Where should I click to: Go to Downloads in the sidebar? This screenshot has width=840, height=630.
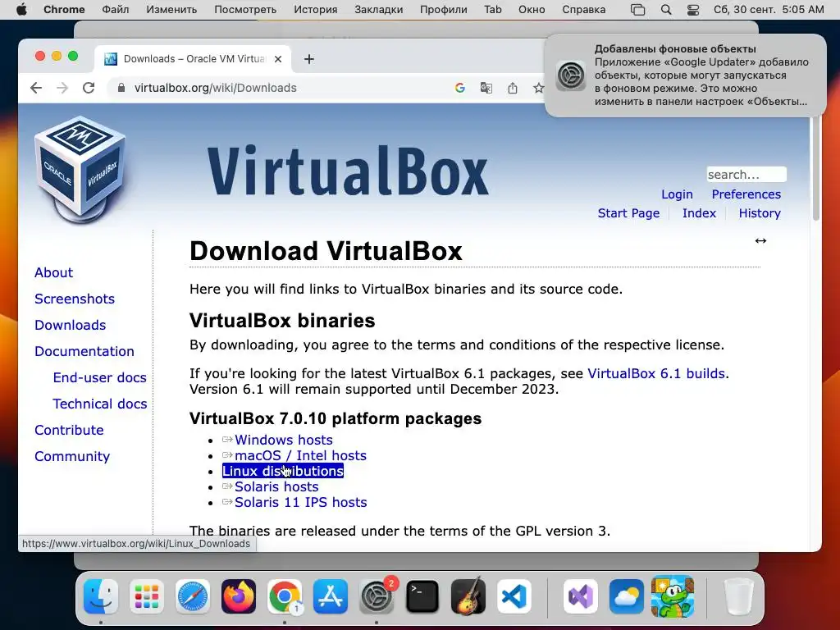click(x=71, y=325)
